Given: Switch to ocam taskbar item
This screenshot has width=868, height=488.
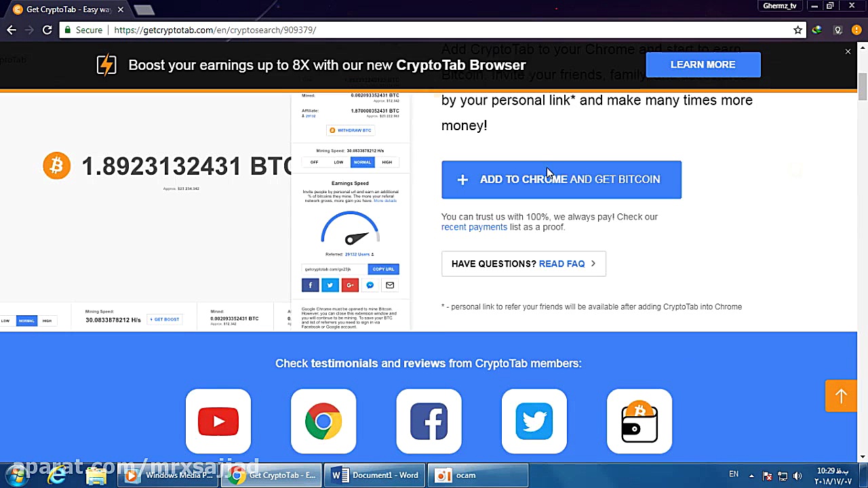Looking at the screenshot, I should point(478,475).
